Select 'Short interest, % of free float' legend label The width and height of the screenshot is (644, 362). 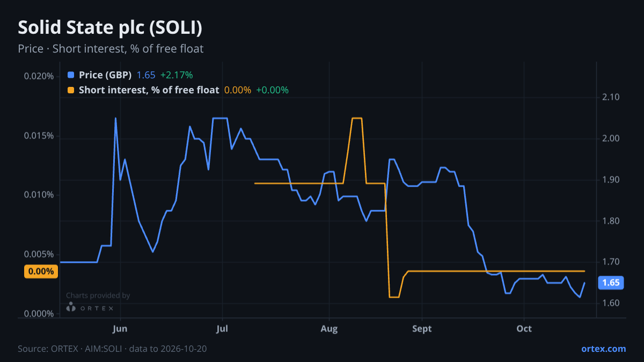149,90
